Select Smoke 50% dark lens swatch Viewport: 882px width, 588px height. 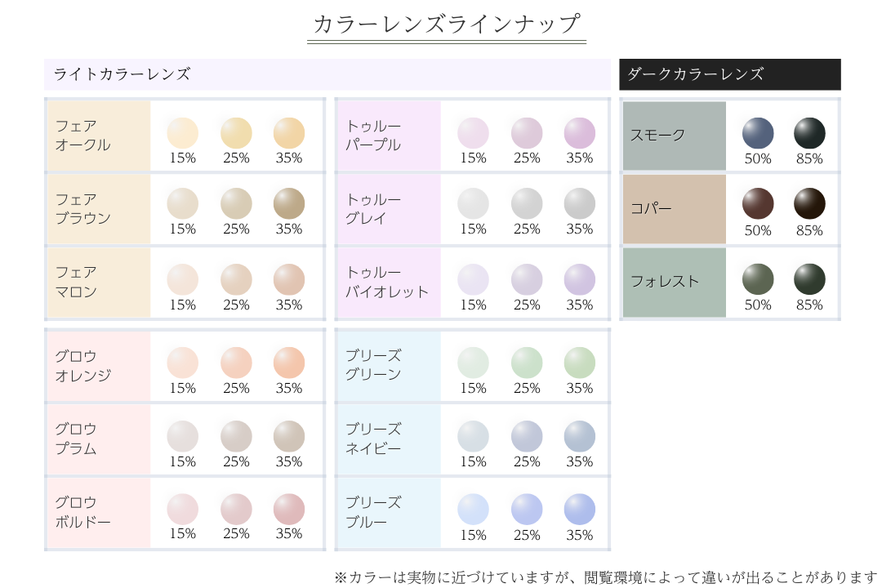(758, 133)
